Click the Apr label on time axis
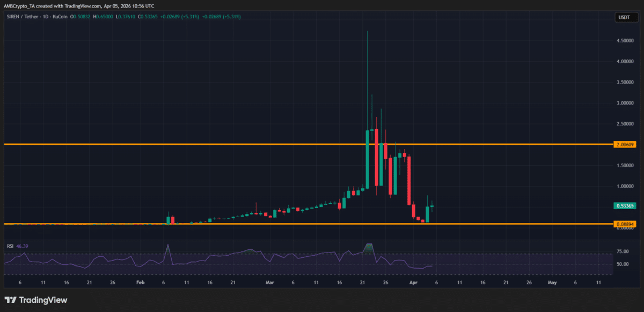The image size is (644, 312). [412, 283]
